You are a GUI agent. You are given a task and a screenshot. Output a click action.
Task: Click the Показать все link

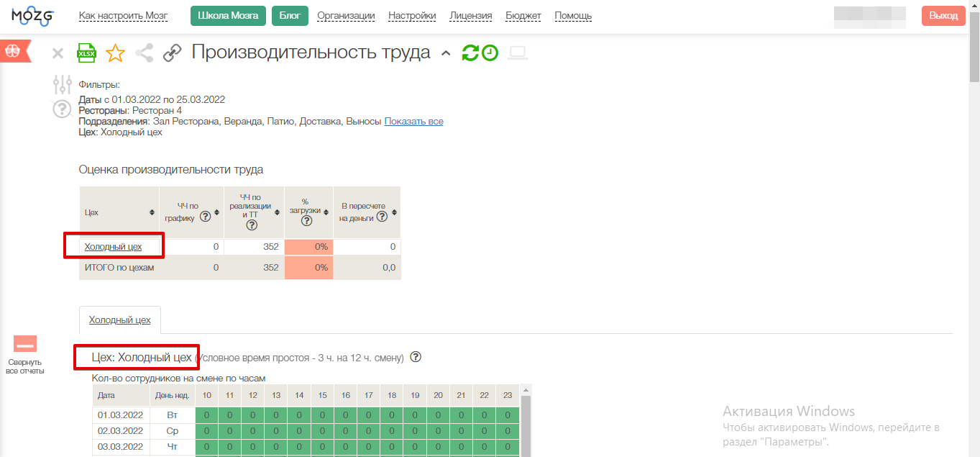(413, 122)
